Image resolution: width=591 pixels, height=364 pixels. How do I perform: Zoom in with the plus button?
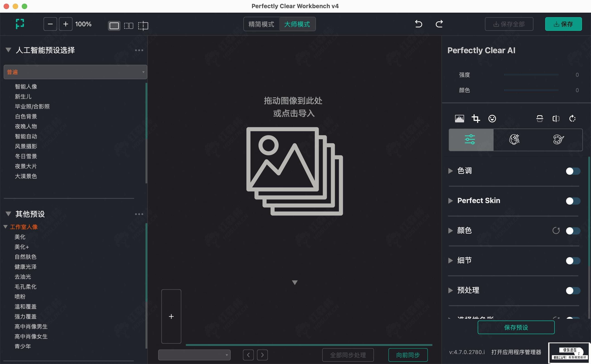65,24
